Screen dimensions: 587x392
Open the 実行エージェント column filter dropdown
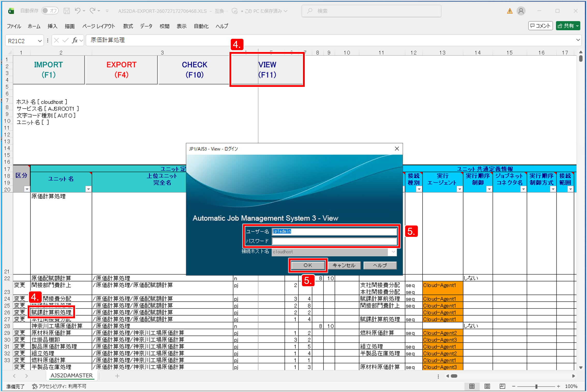pos(459,189)
